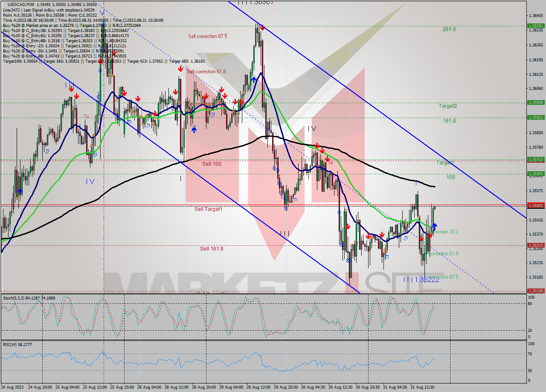Click the USDCAD,M30 chart title

pos(21,4)
